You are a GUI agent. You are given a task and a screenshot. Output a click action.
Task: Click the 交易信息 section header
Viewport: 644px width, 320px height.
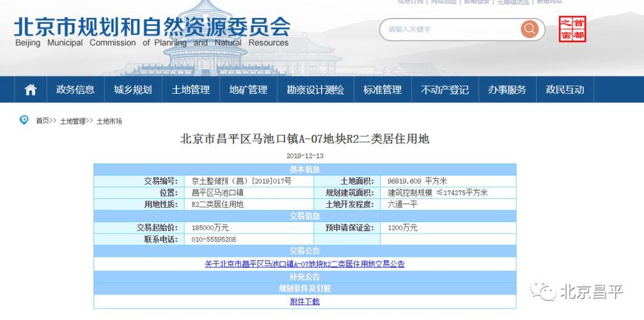(x=305, y=216)
